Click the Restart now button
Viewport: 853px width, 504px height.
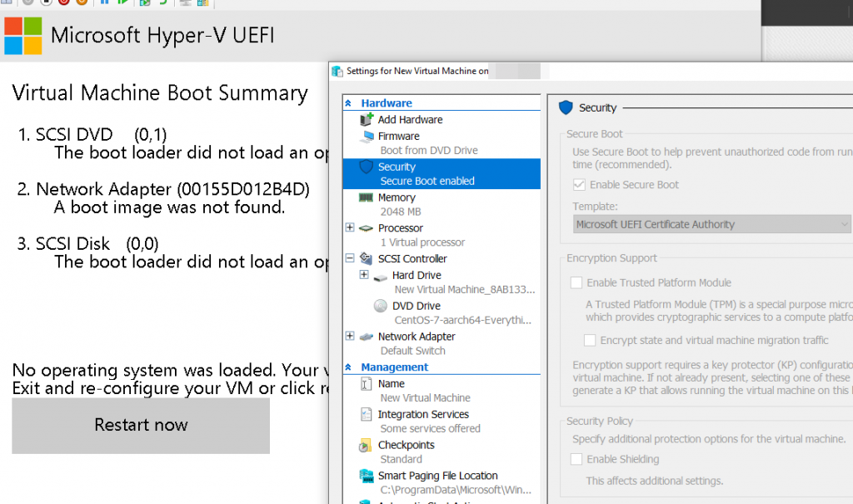coord(141,425)
